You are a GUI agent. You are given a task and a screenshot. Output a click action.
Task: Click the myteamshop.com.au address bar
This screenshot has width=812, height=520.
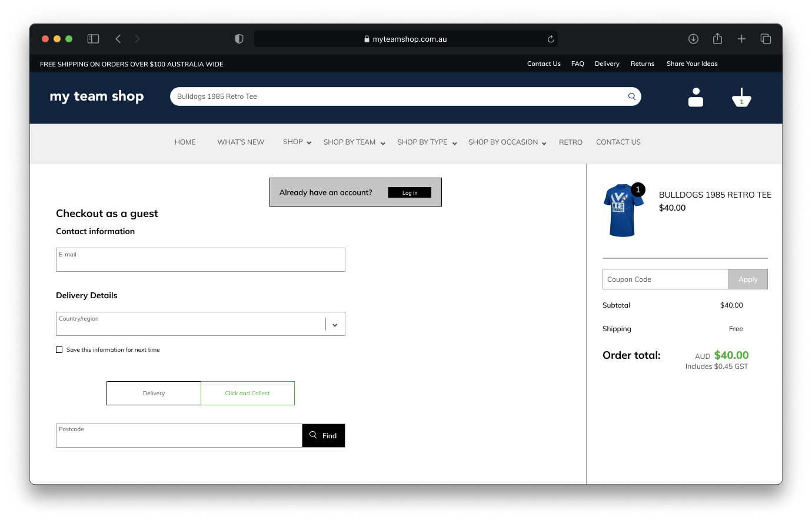click(x=406, y=39)
